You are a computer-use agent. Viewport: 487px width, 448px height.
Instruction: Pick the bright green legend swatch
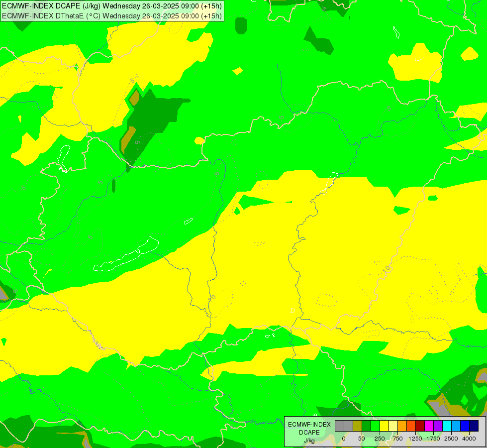[x=375, y=426]
